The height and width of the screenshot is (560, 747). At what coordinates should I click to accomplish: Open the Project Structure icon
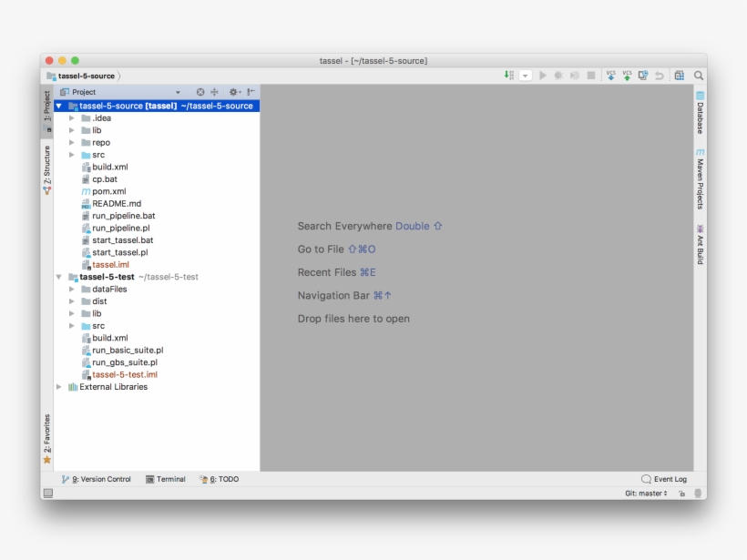(680, 76)
